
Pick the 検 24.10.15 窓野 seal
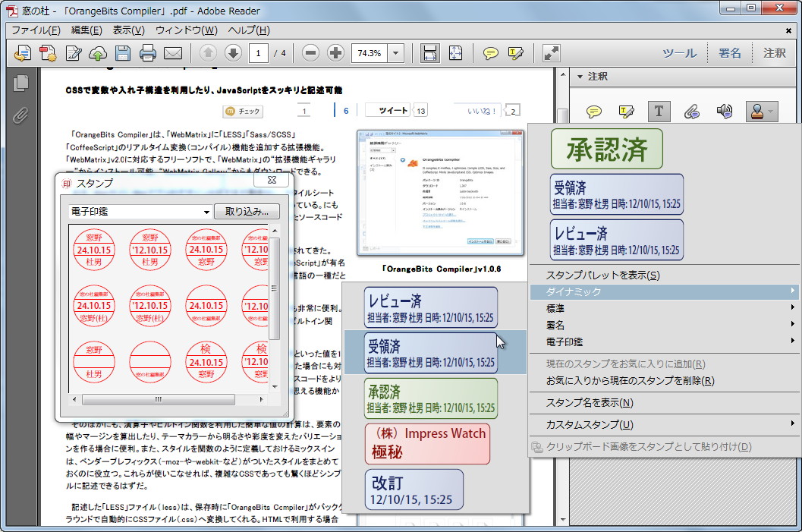(x=206, y=362)
